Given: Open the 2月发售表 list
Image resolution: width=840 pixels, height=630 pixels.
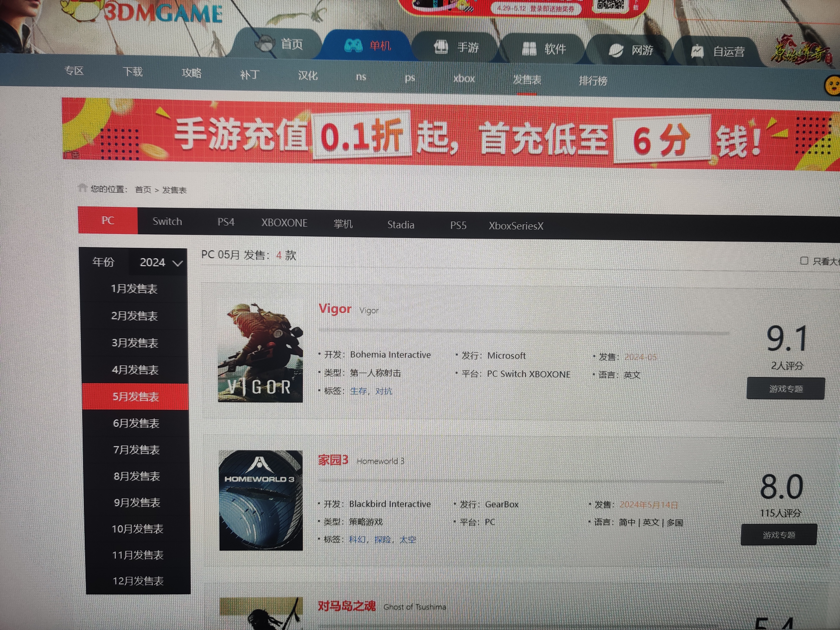Looking at the screenshot, I should (x=134, y=316).
